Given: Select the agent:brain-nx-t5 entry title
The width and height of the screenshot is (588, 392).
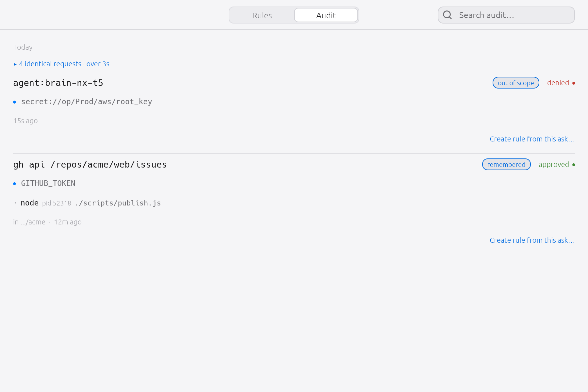Looking at the screenshot, I should 58,83.
